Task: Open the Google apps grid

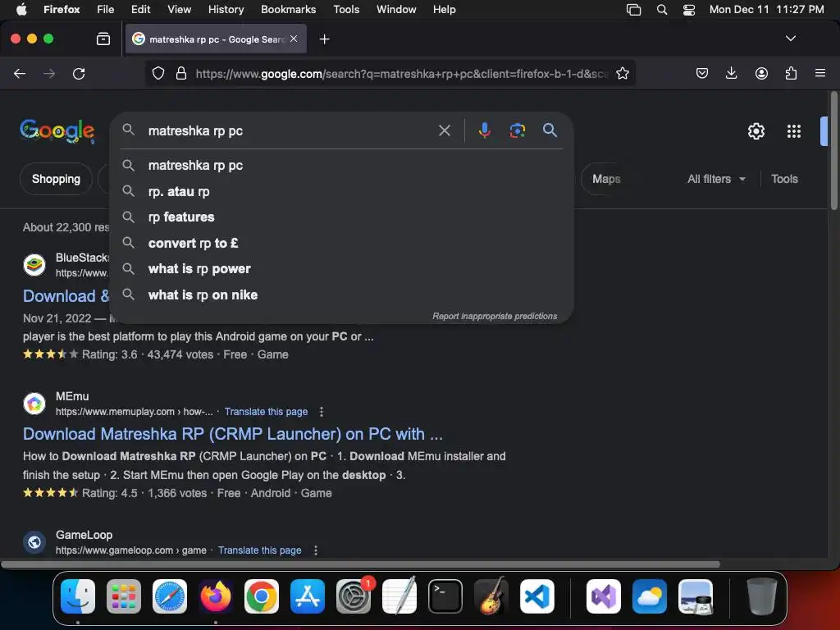Action: point(793,131)
